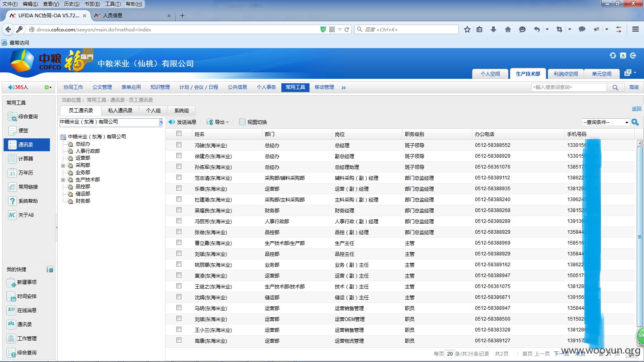Viewport: 644px width, 362px height.
Task: Open 工作管理 shortcut
Action: tap(22, 339)
